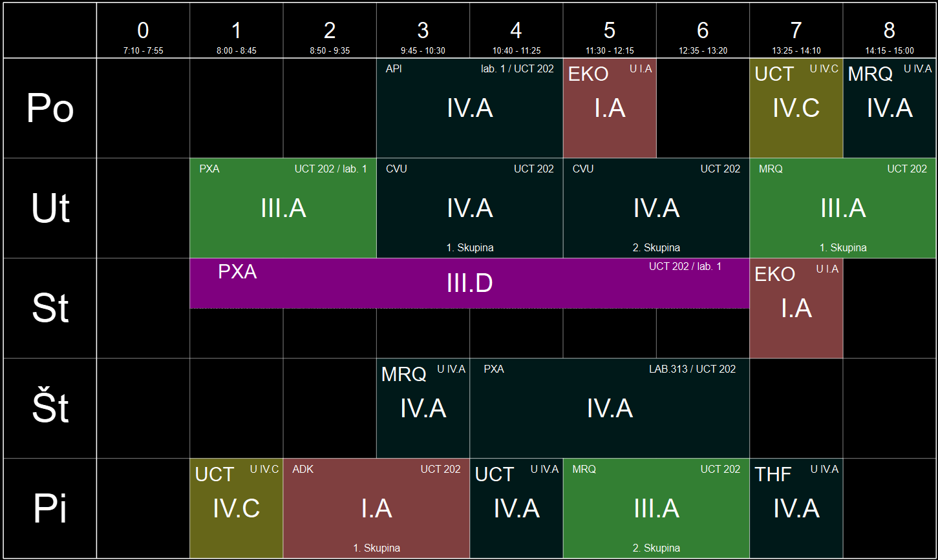Select Thursday's PXA lesson in LAB.313
Viewport: 938px width, 560px height.
(610, 409)
